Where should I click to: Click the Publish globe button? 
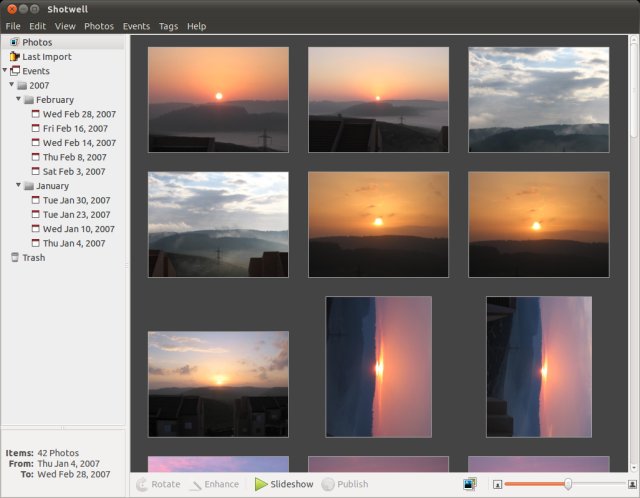345,484
